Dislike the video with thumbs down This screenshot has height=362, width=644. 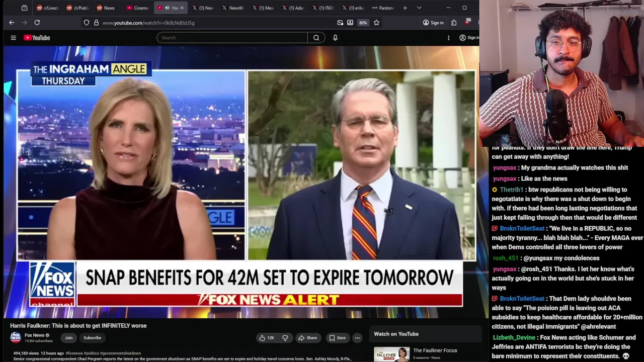click(285, 338)
